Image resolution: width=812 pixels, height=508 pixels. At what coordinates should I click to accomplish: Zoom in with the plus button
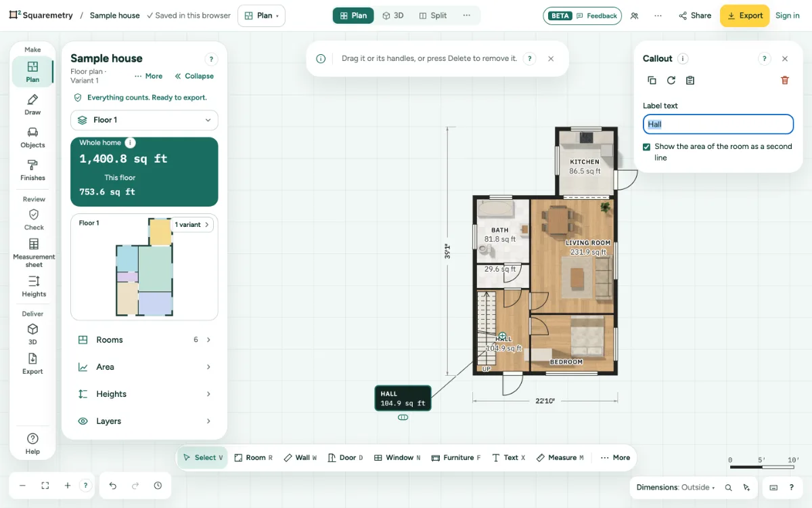pyautogui.click(x=68, y=486)
